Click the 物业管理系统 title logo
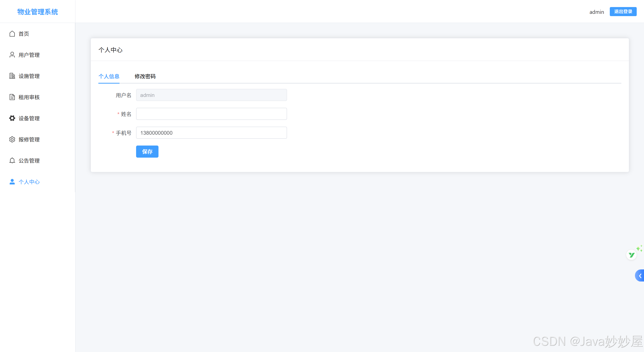 [x=37, y=12]
